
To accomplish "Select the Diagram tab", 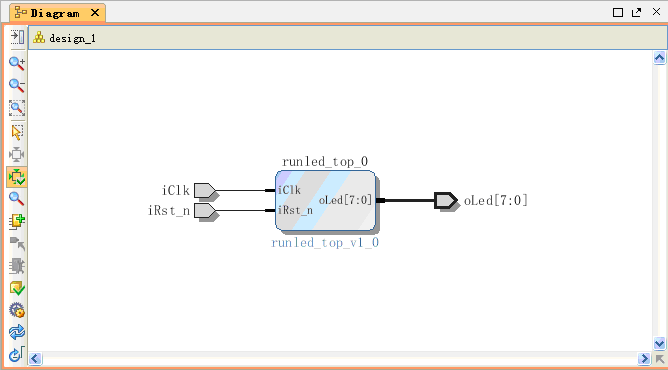I will 55,13.
